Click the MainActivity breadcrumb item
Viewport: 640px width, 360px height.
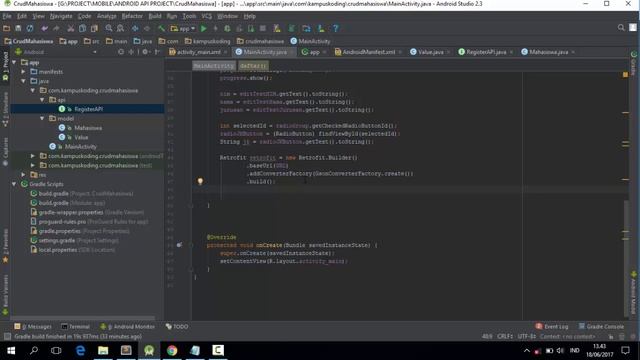pyautogui.click(x=311, y=41)
